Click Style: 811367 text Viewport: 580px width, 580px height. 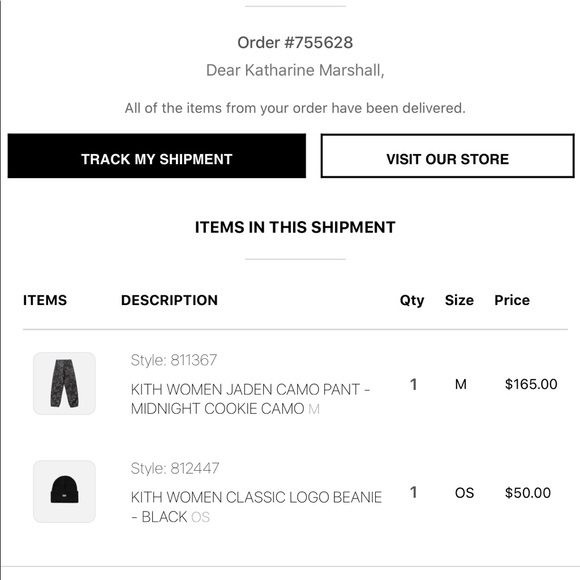pyautogui.click(x=174, y=360)
